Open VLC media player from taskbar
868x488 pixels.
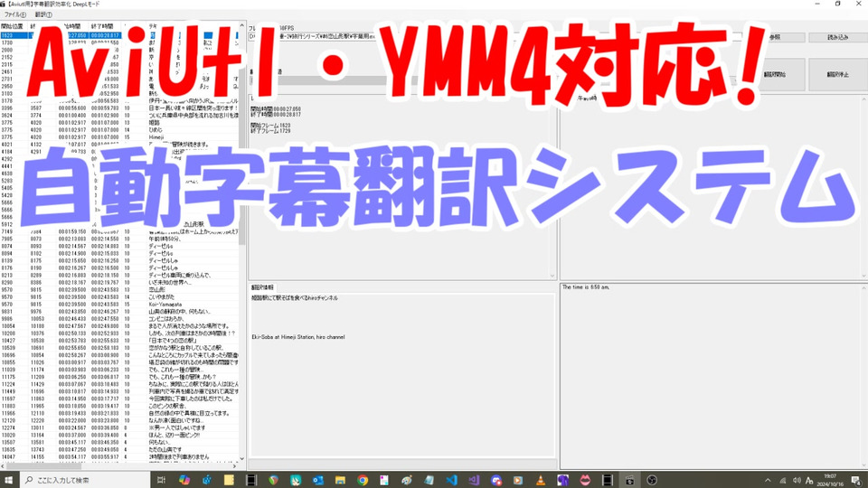click(x=541, y=480)
